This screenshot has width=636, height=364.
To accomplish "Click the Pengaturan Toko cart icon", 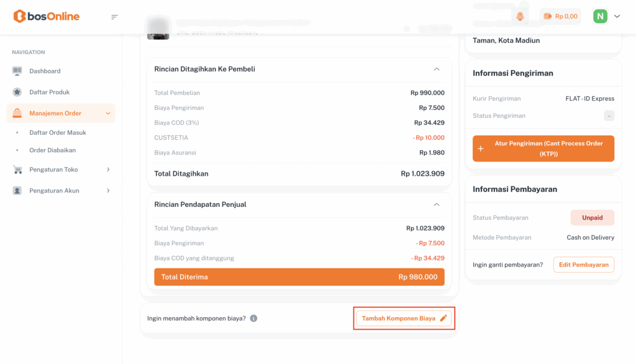I will tap(17, 170).
